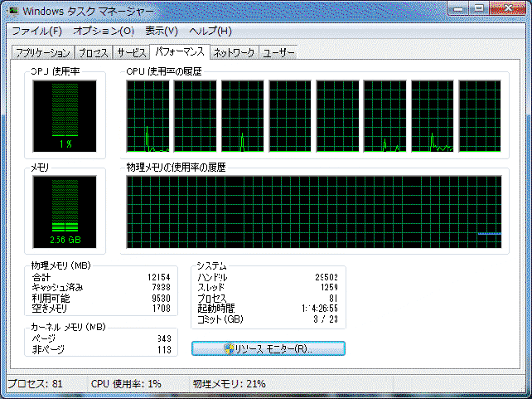Viewport: 532px width, 399px height.
Task: Click the 利用可能 label
Action: 51,299
